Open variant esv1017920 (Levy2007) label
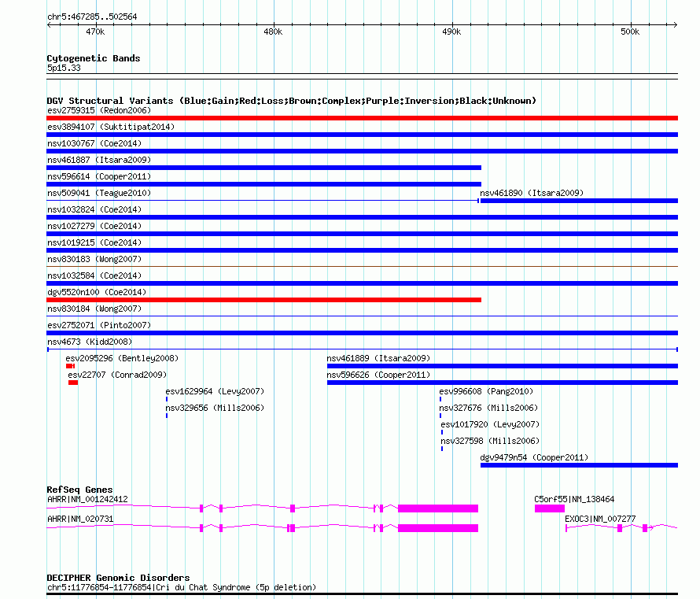The width and height of the screenshot is (700, 599). 490,424
